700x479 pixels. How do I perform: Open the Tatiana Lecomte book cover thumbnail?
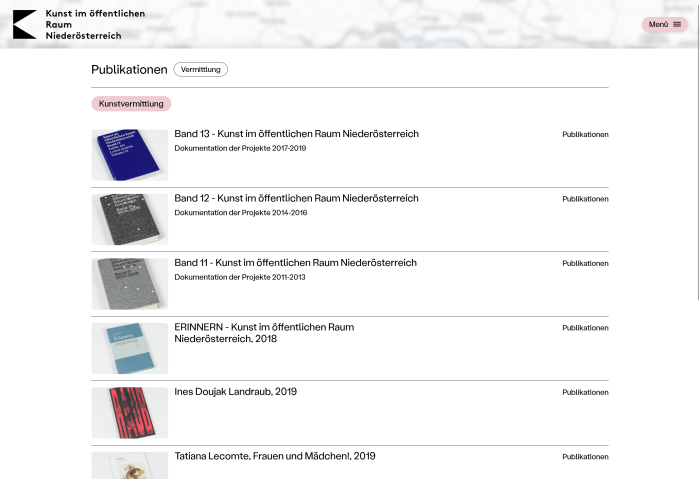click(x=130, y=465)
